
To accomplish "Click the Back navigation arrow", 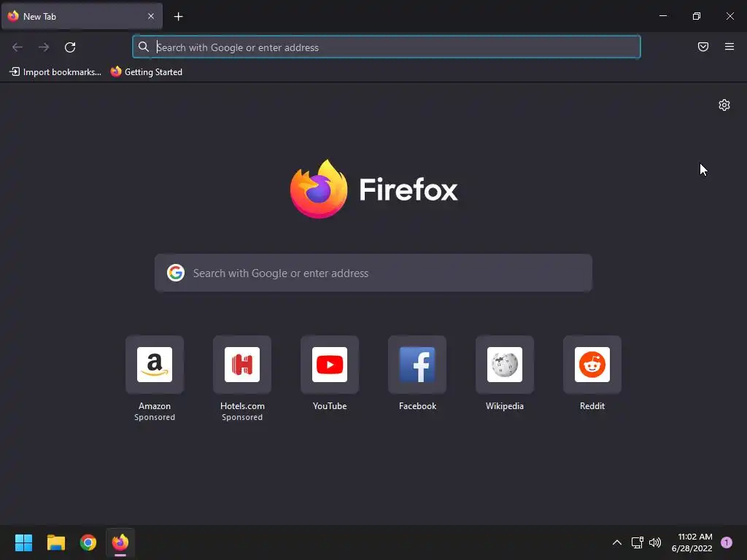I will (x=18, y=47).
